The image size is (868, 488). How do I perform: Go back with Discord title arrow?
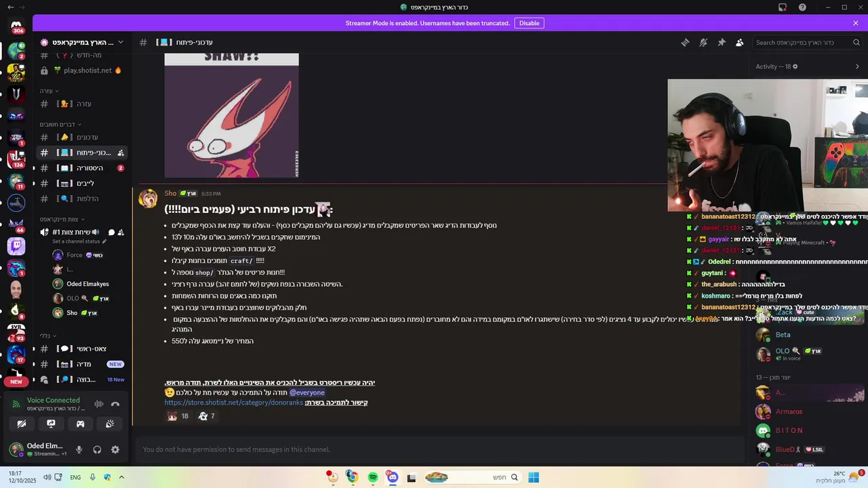(10, 7)
